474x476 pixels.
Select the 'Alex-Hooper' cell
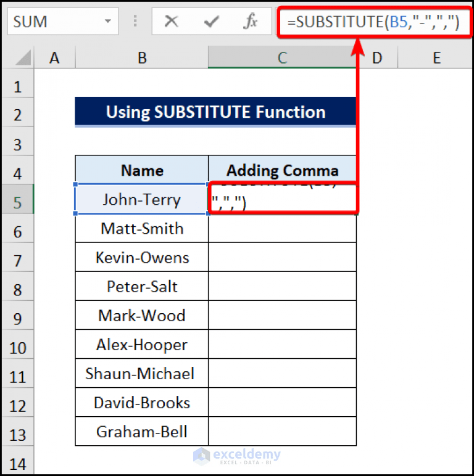coord(142,344)
